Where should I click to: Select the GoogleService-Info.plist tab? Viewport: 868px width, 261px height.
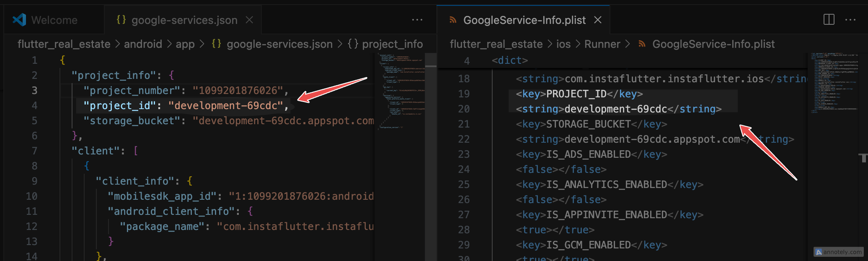pos(524,20)
